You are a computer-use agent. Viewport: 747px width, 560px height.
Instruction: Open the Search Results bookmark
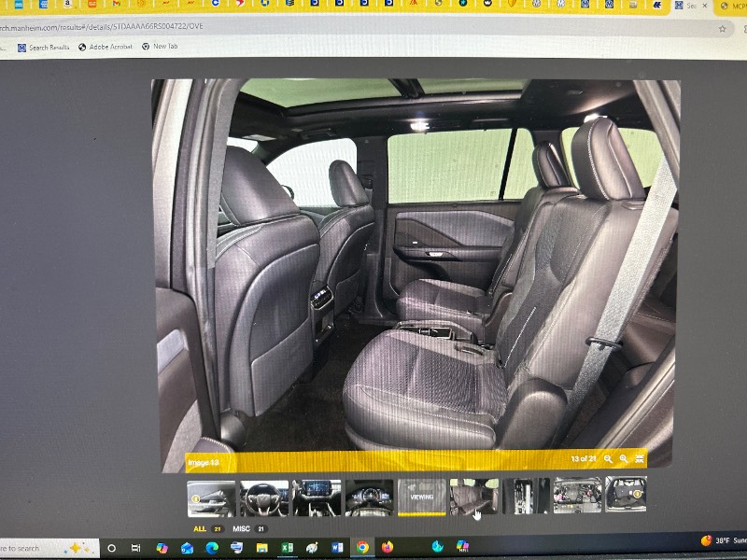(43, 47)
